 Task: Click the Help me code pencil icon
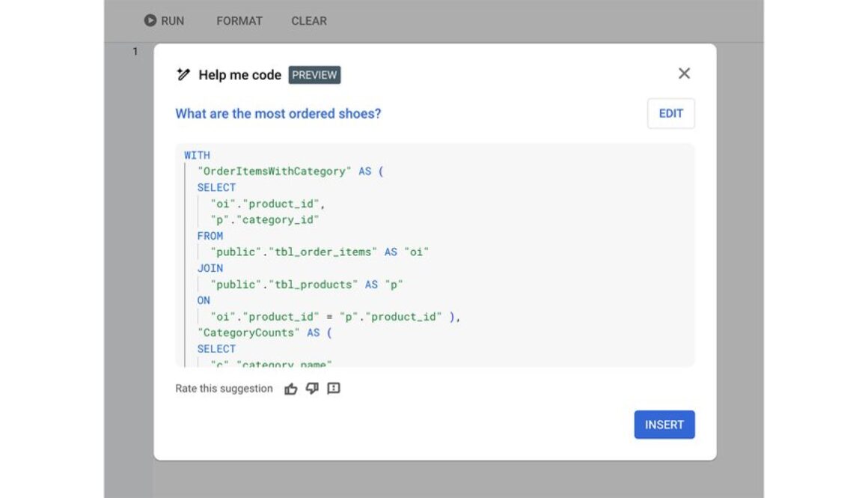pyautogui.click(x=182, y=74)
